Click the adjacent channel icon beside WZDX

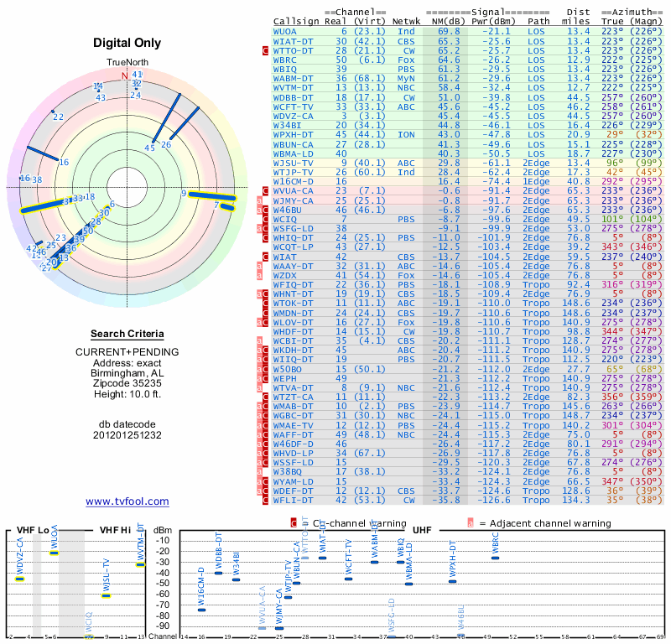(259, 276)
